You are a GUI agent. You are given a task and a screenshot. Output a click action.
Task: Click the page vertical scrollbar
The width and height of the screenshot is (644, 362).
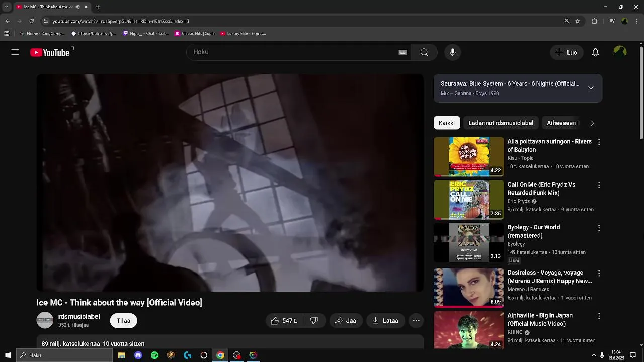[x=641, y=93]
